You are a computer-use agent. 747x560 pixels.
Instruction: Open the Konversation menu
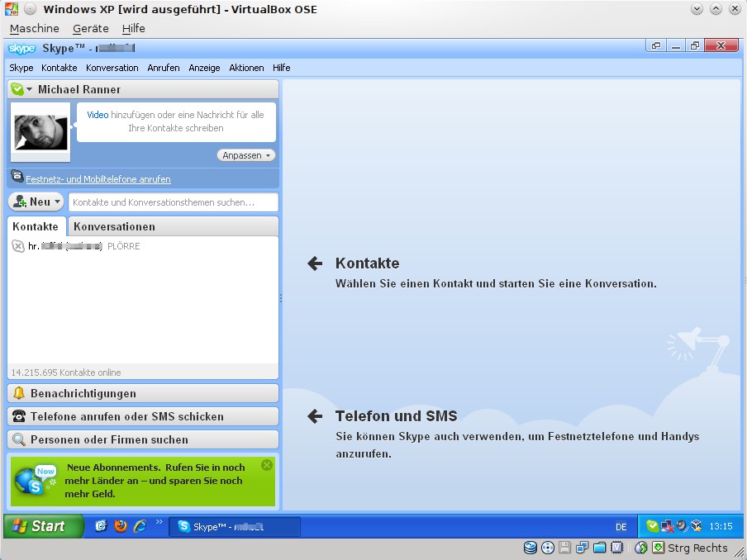tap(112, 68)
